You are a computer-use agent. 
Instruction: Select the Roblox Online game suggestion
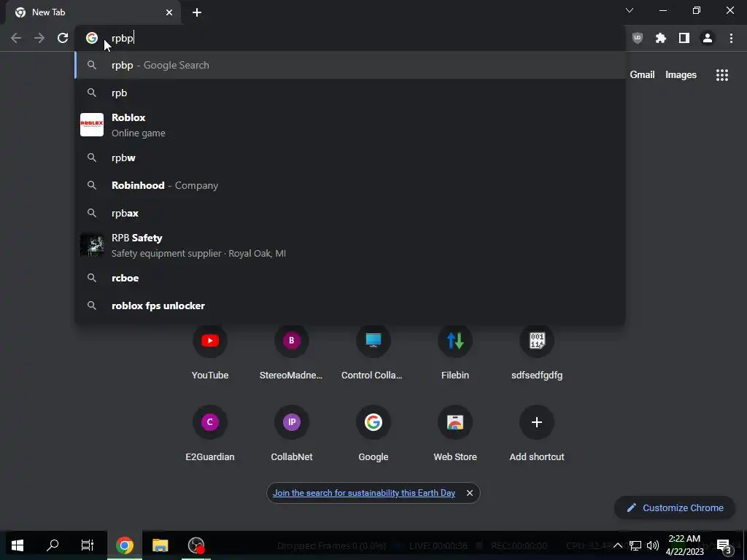point(350,125)
